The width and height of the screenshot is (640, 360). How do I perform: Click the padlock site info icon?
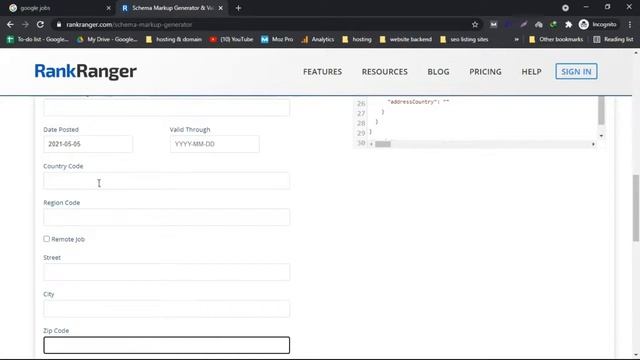pyautogui.click(x=59, y=24)
